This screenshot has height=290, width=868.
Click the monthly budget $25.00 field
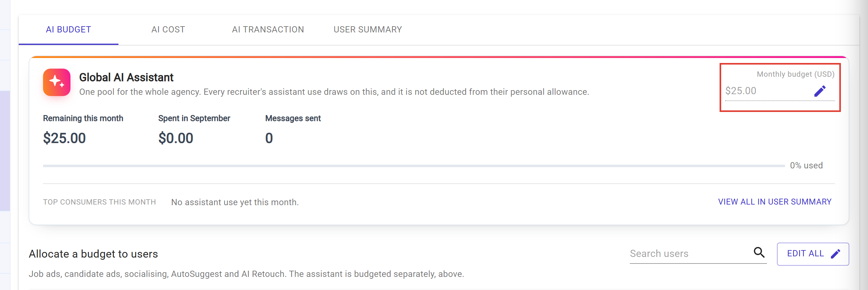pos(768,91)
